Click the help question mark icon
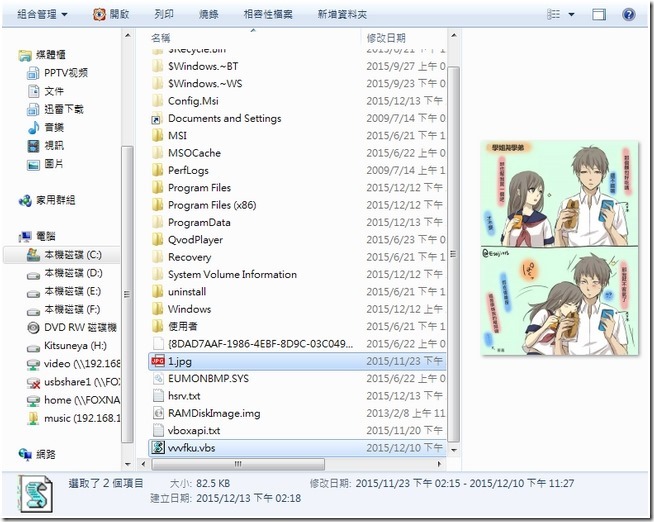This screenshot has height=522, width=654. (x=629, y=15)
